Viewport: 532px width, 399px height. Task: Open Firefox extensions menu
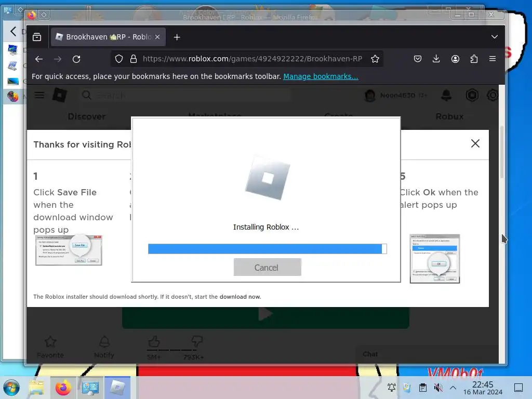[474, 59]
